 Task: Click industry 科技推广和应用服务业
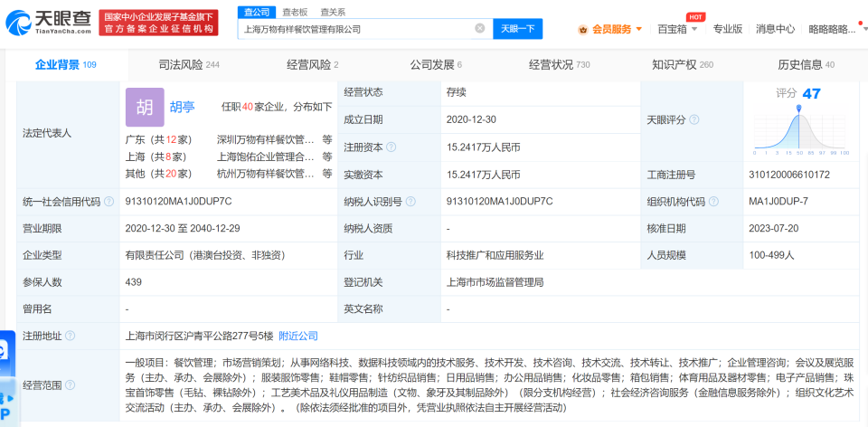pos(495,255)
